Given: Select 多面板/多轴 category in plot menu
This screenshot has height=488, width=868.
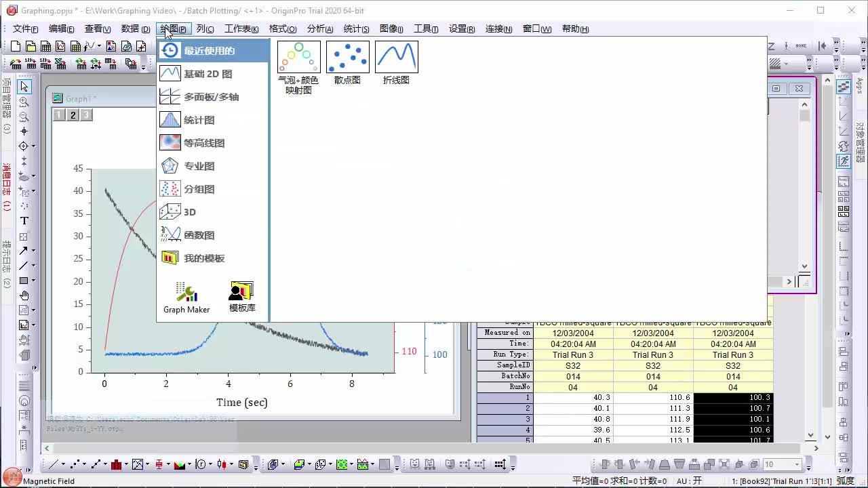Looking at the screenshot, I should coord(213,97).
